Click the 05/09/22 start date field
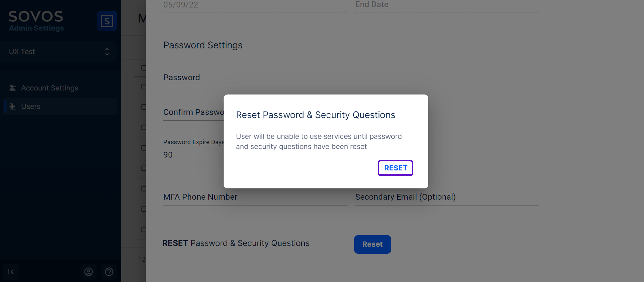The height and width of the screenshot is (282, 644). point(255,5)
